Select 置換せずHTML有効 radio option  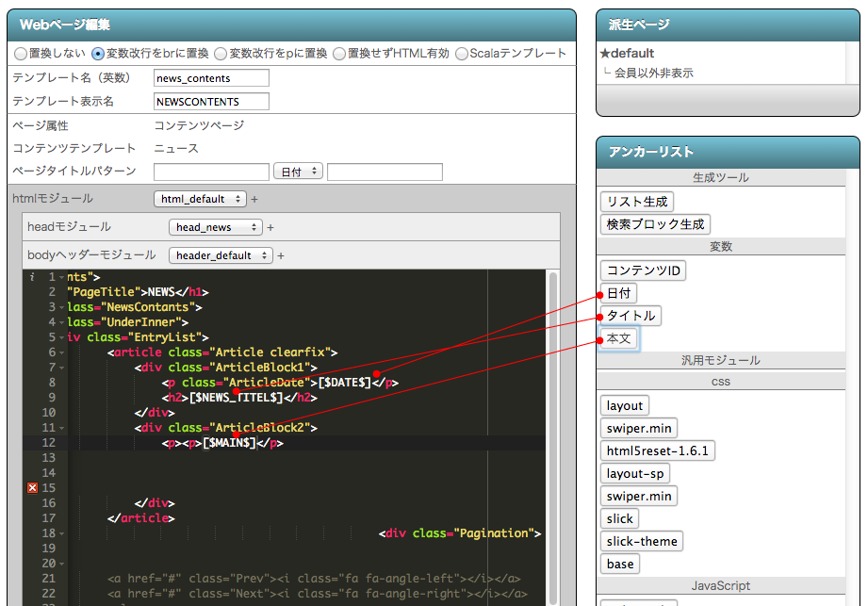coord(339,54)
